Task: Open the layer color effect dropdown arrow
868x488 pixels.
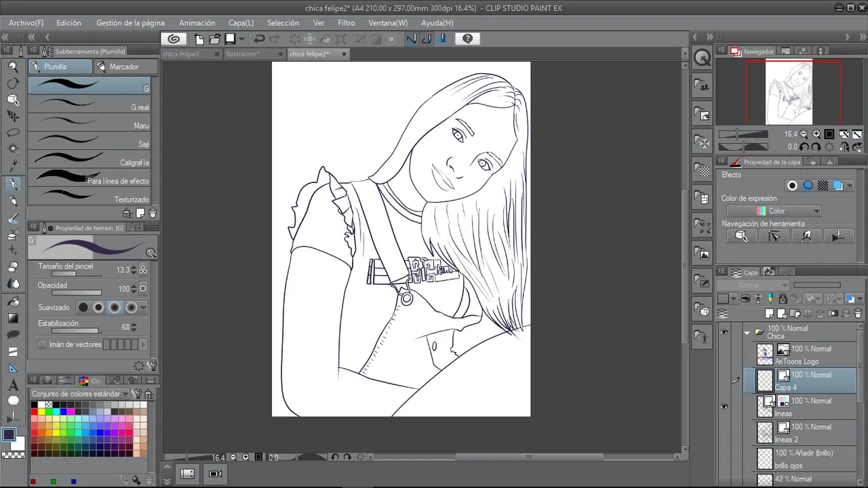Action: tap(850, 186)
